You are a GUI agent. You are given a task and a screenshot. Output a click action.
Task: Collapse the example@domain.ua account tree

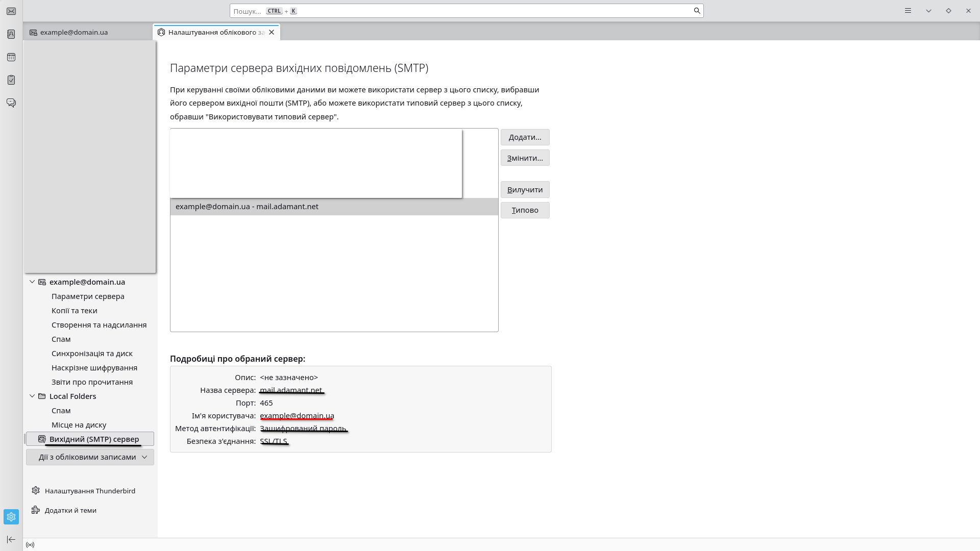coord(32,282)
